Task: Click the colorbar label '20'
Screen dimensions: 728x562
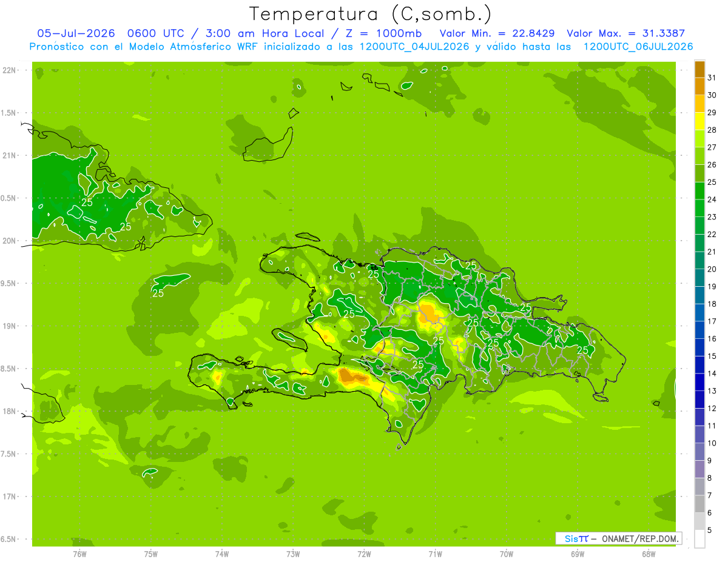Action: (x=712, y=269)
